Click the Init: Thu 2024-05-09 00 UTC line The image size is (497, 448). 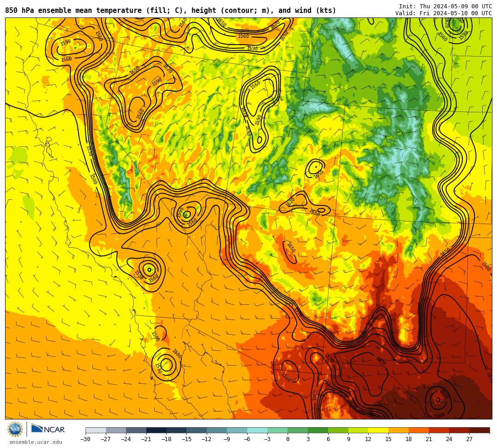[x=445, y=6]
